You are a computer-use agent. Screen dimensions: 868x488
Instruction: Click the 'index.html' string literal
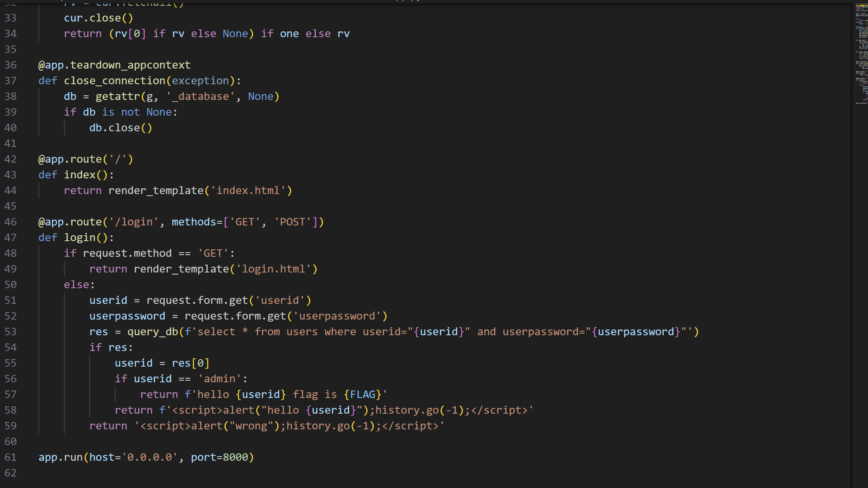(248, 191)
